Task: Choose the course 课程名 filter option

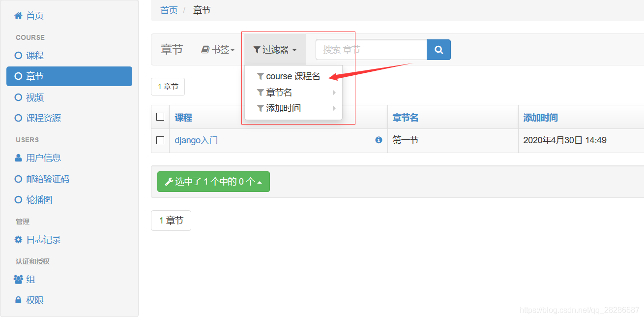Action: [x=293, y=76]
